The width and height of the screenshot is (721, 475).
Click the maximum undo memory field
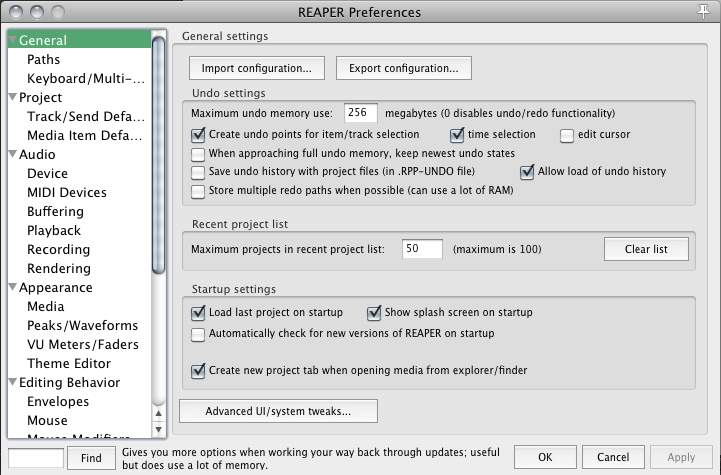(360, 113)
